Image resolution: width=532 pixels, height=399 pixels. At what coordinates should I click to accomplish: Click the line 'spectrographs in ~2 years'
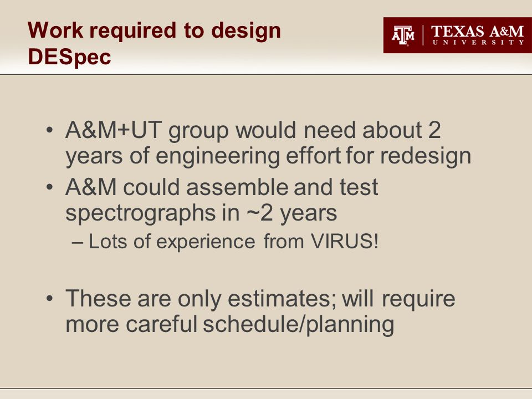point(201,213)
